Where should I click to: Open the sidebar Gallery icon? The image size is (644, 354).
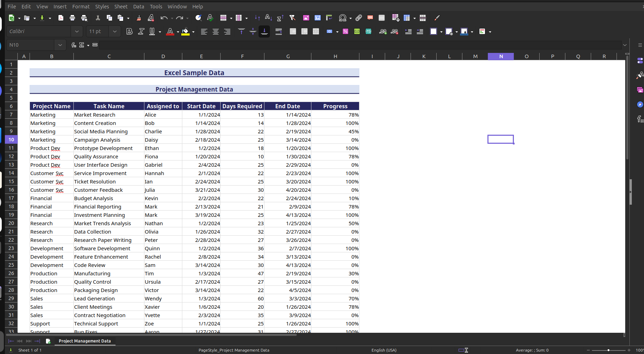click(x=640, y=90)
